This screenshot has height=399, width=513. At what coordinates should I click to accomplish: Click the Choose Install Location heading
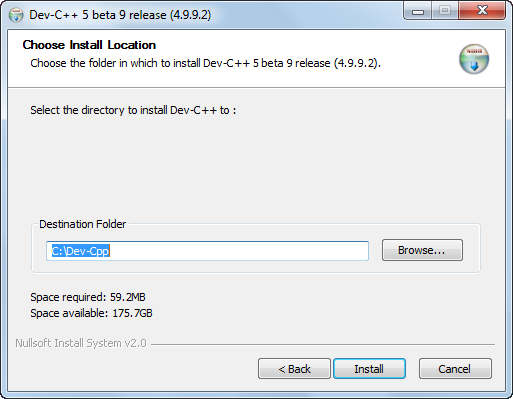click(x=89, y=45)
